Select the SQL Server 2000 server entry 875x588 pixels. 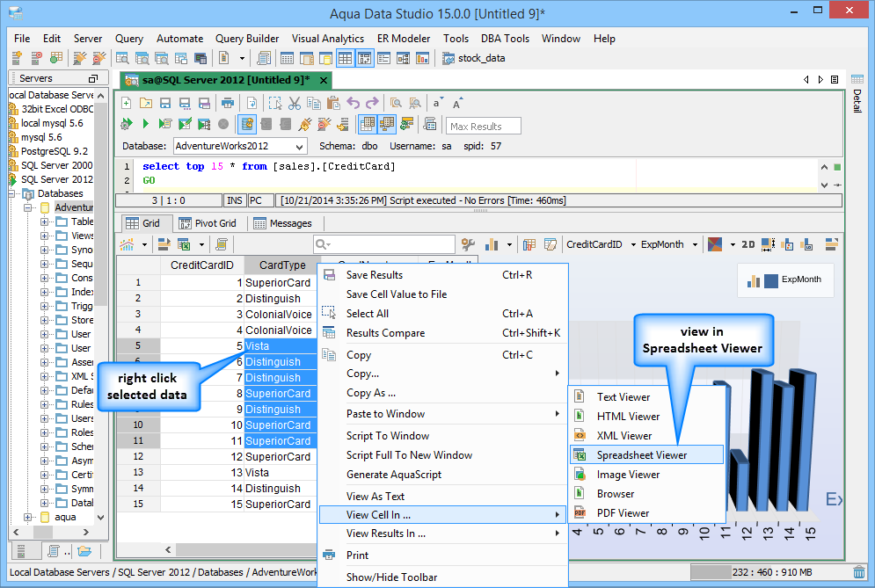coord(56,165)
